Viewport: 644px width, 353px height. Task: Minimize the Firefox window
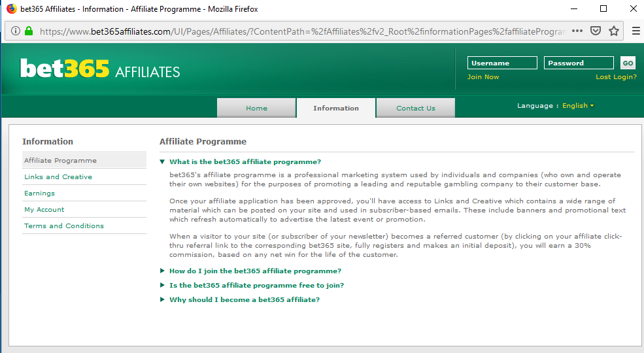(574, 8)
